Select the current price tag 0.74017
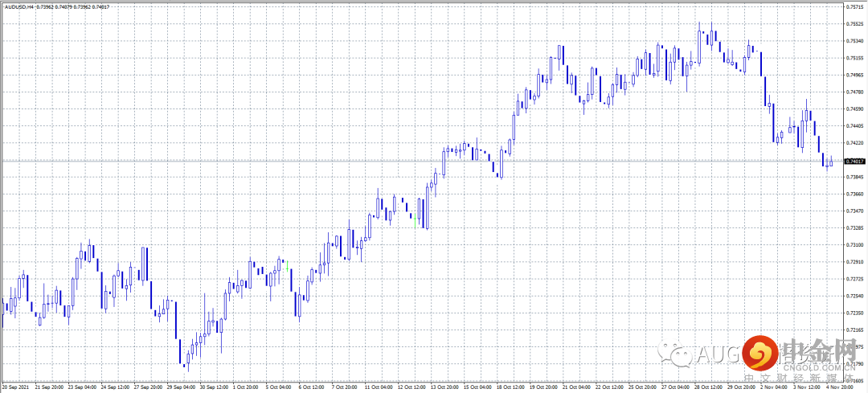 [x=856, y=161]
